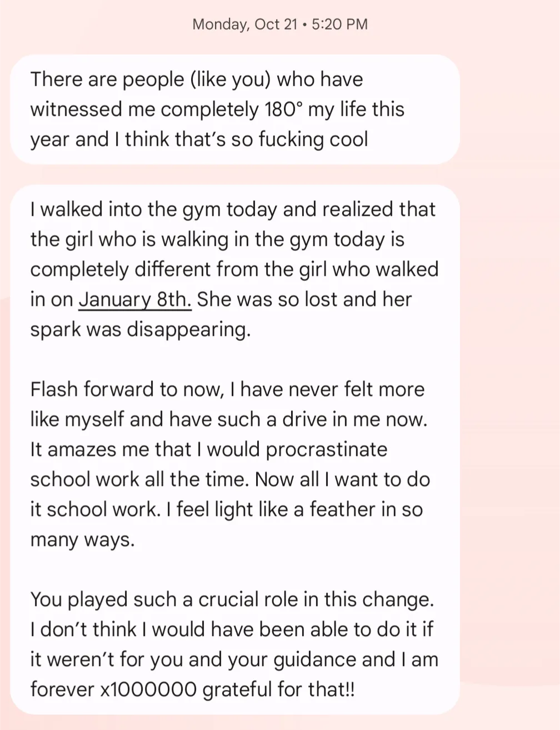Select the line "I walked into the gym today"
The width and height of the screenshot is (560, 730).
(x=233, y=210)
